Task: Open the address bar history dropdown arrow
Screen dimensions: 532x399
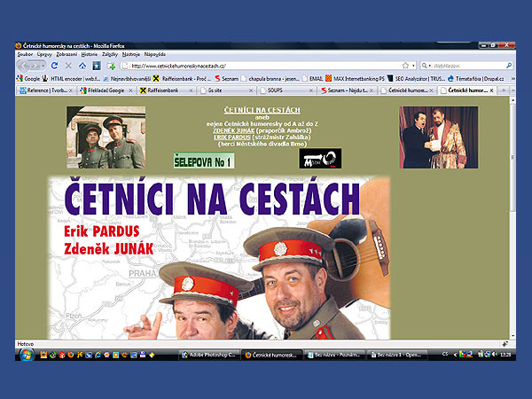Action: point(413,66)
